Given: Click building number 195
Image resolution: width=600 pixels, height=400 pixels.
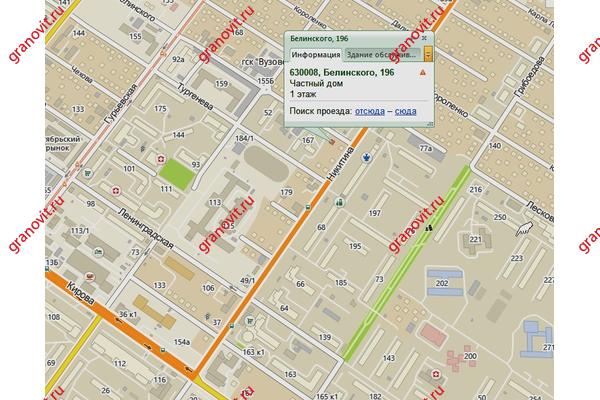Looking at the screenshot, I should (355, 246).
